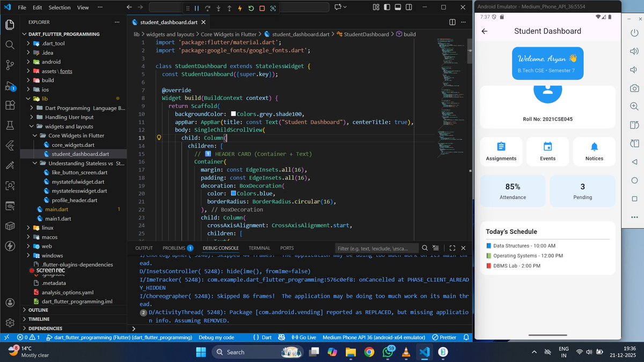Stop the debug session
644x362 pixels.
point(262,8)
